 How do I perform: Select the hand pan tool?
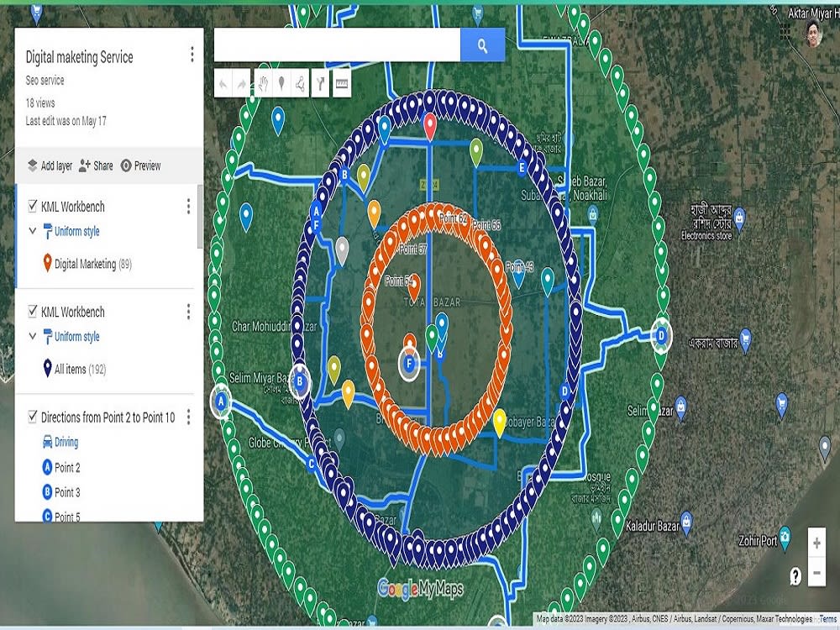point(263,83)
